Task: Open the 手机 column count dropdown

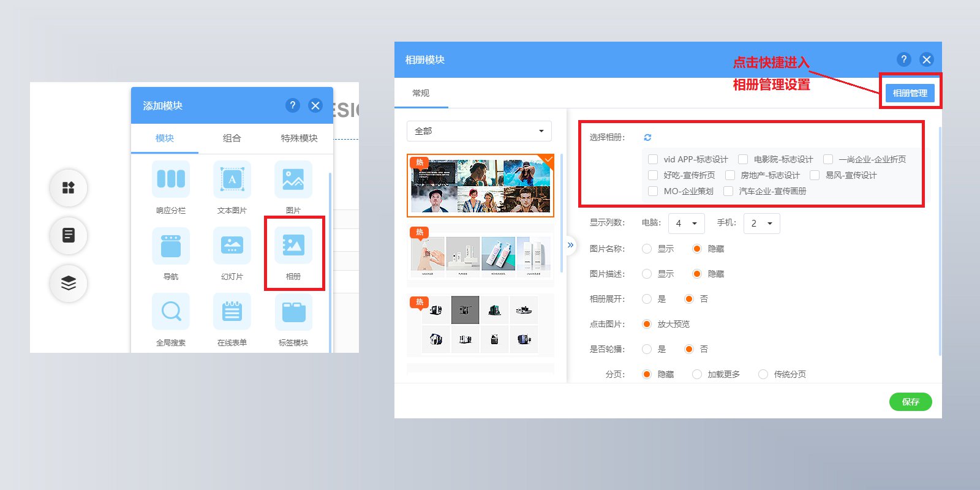Action: [x=762, y=224]
